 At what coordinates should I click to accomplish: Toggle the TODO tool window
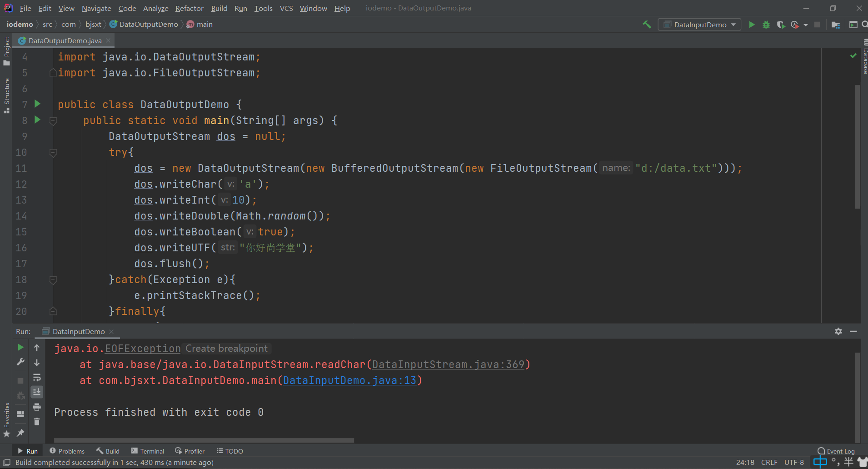pos(229,451)
